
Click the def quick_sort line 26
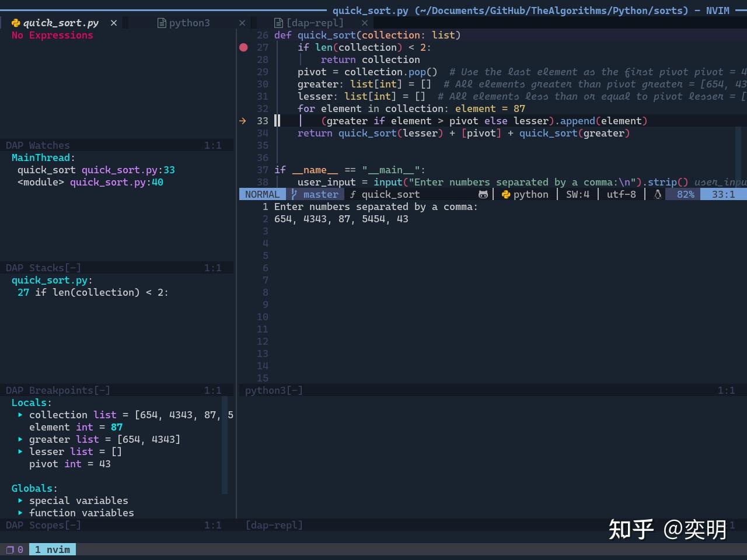368,35
